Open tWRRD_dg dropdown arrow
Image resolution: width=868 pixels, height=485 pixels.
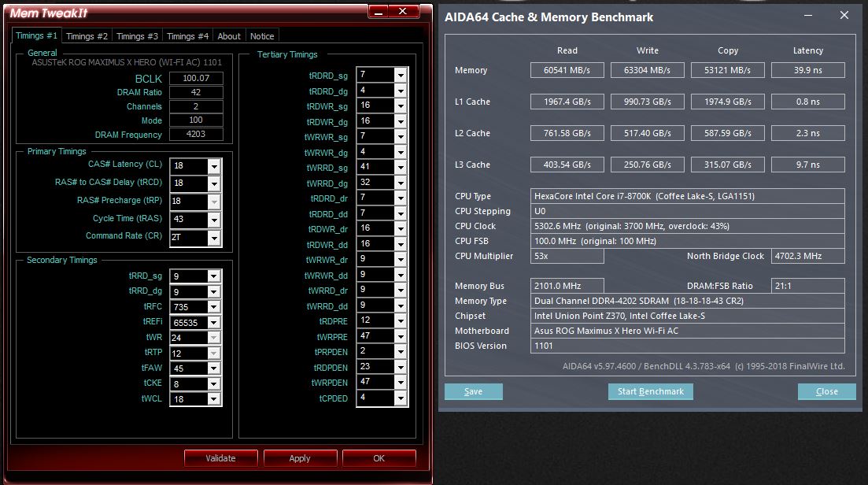[401, 182]
